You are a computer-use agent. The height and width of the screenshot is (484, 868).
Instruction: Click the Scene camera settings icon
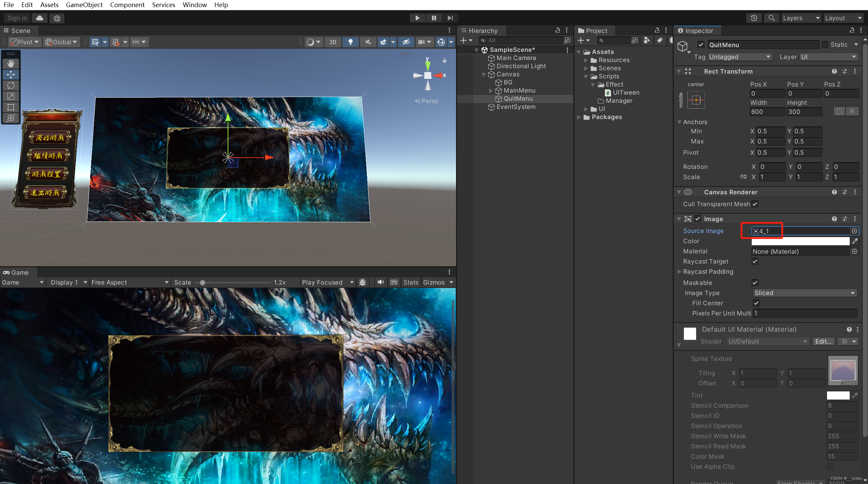click(421, 42)
